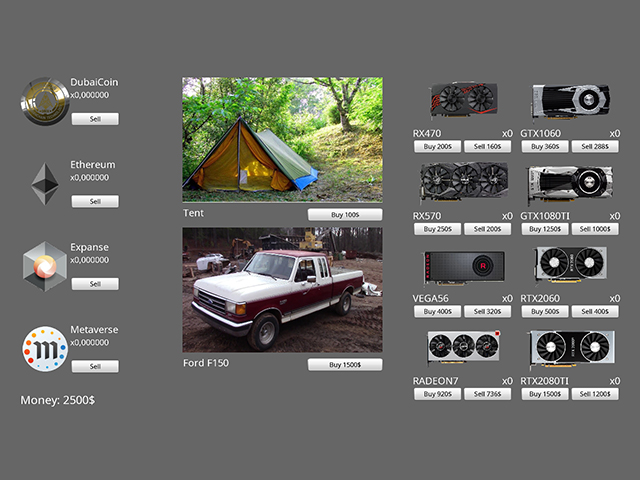Viewport: 640px width, 480px height.
Task: Sell a GTX1060 for 288$
Action: 595,146
